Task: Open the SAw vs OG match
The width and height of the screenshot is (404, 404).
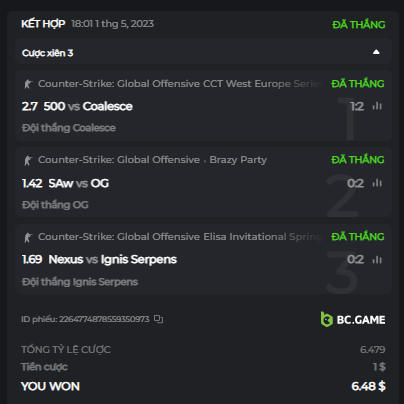Action: point(79,183)
